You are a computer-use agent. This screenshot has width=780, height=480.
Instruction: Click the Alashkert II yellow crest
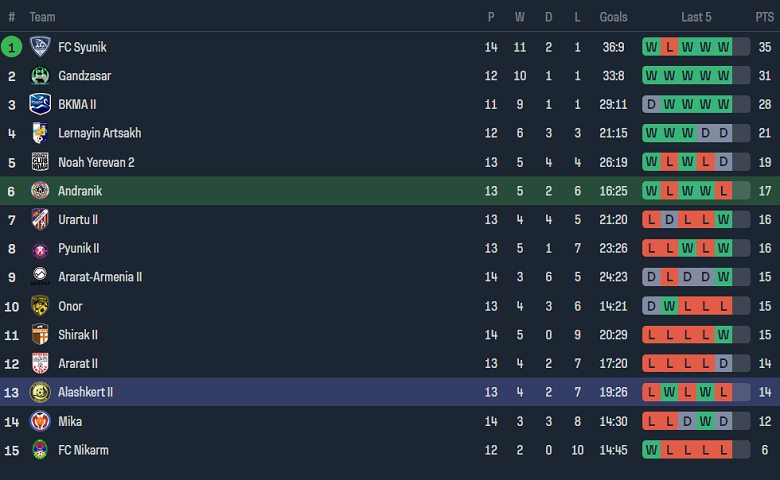pyautogui.click(x=40, y=392)
